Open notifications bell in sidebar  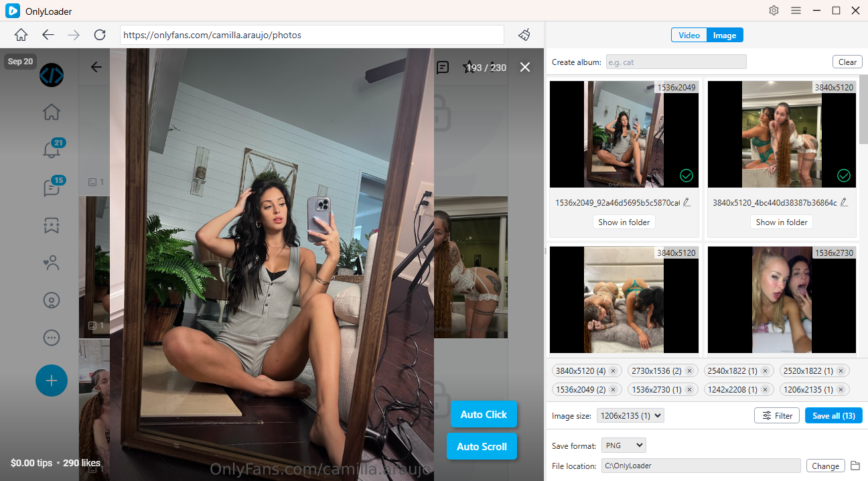click(x=52, y=149)
